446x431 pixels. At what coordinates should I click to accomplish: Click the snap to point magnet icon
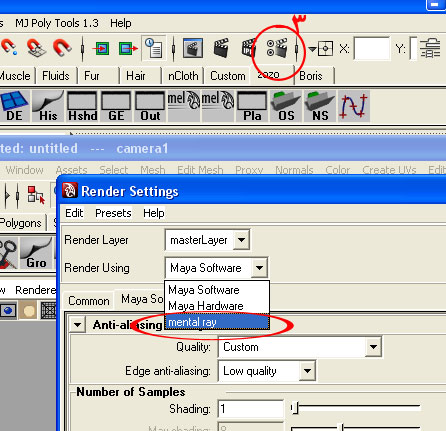[x=8, y=48]
